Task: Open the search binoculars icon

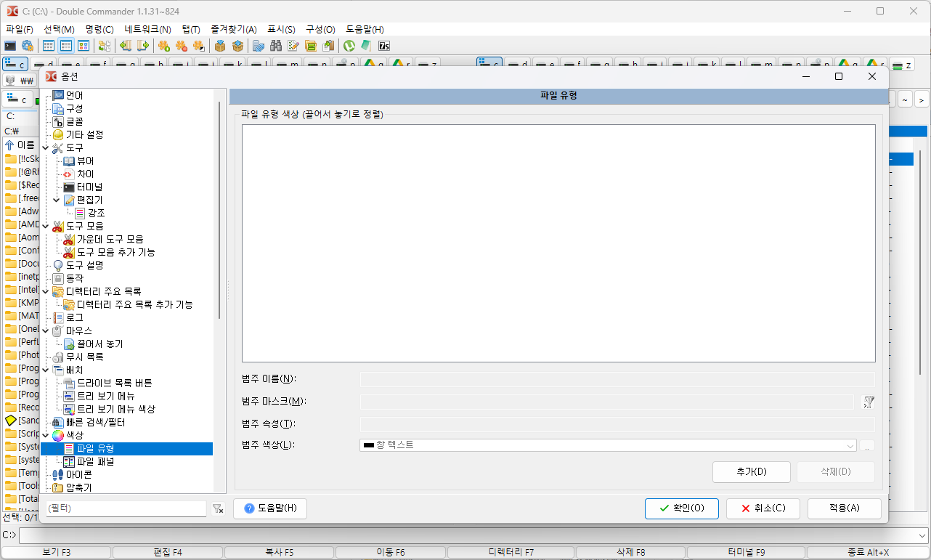Action: [276, 46]
